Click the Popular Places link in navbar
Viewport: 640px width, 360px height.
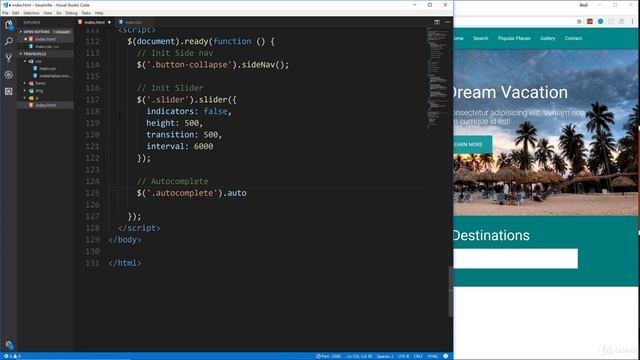click(x=514, y=38)
